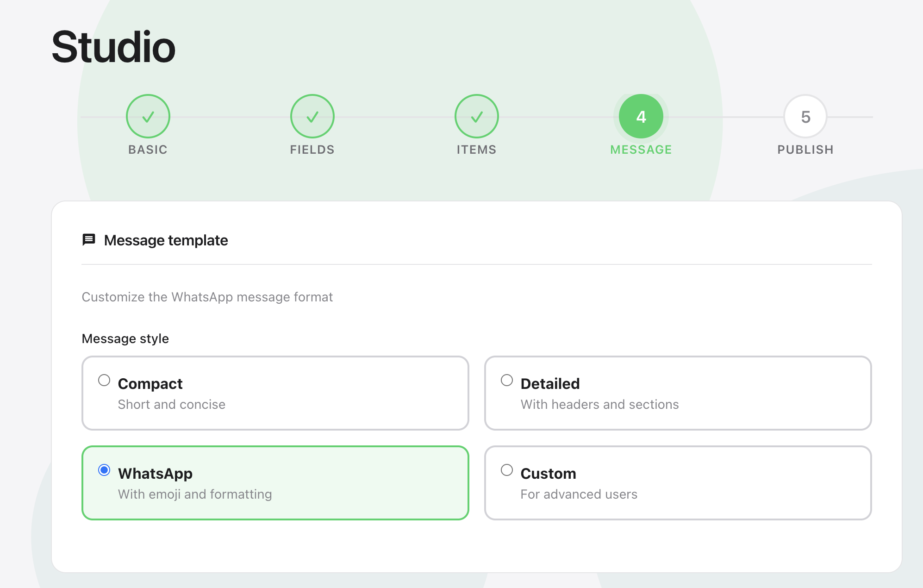
Task: Click the Detailed style card
Action: pos(678,393)
